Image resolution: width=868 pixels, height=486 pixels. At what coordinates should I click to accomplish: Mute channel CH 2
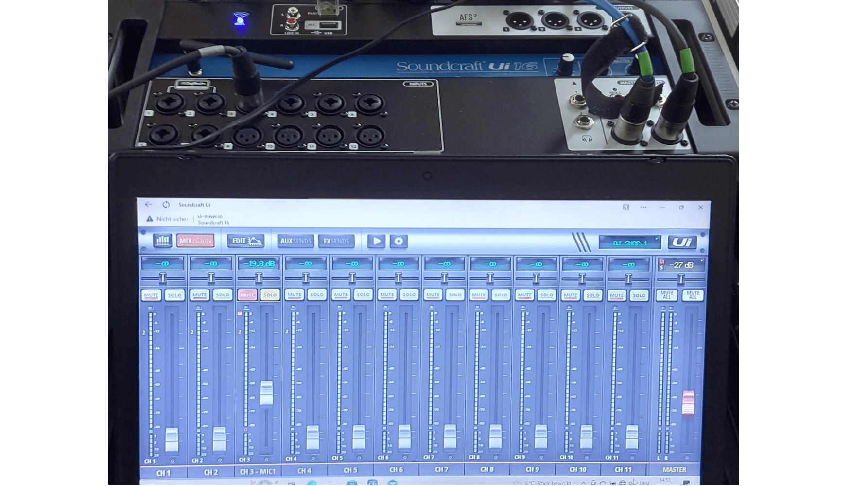(199, 295)
